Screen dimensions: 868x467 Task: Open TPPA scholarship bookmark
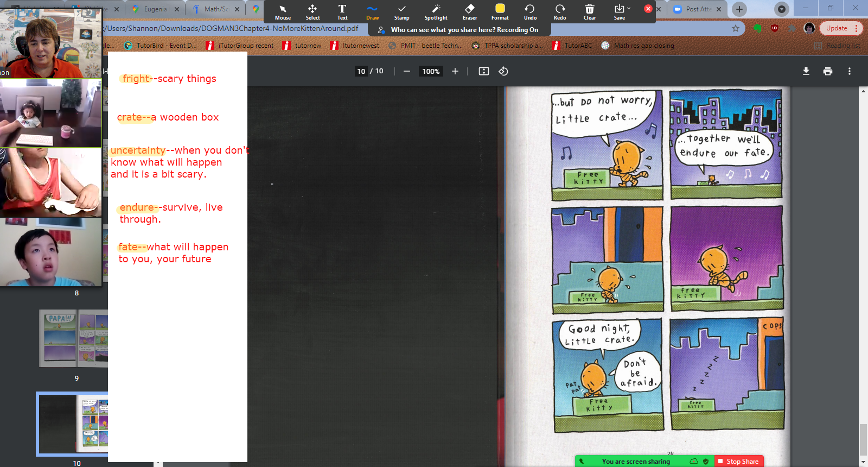click(507, 46)
